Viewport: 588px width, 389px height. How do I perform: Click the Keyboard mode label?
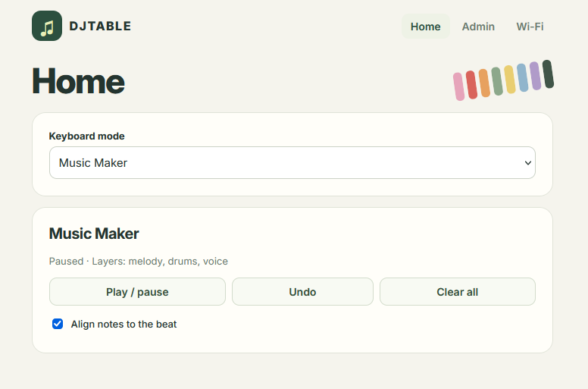coord(86,136)
